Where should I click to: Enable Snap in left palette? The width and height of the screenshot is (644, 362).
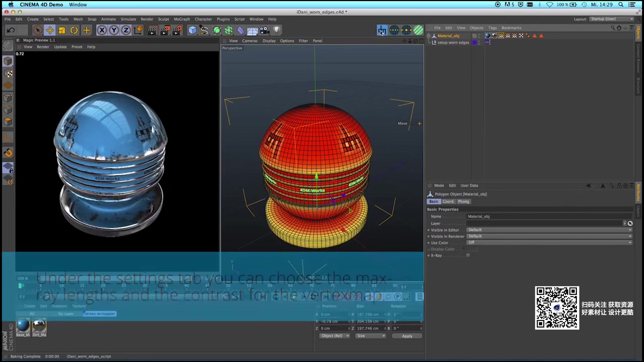click(x=8, y=153)
